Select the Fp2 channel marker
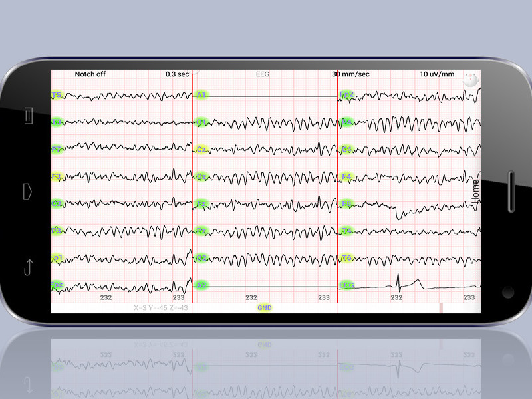Viewport: 532px width, 399px height. (346, 95)
